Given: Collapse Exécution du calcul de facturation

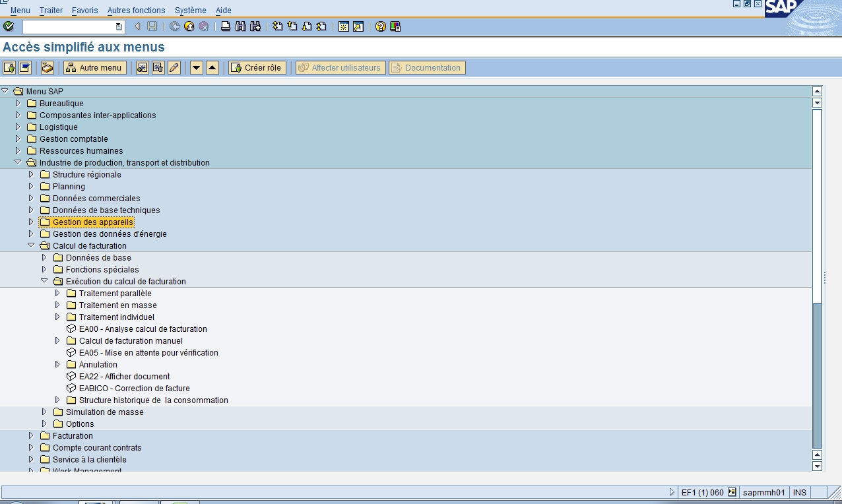Looking at the screenshot, I should click(44, 280).
